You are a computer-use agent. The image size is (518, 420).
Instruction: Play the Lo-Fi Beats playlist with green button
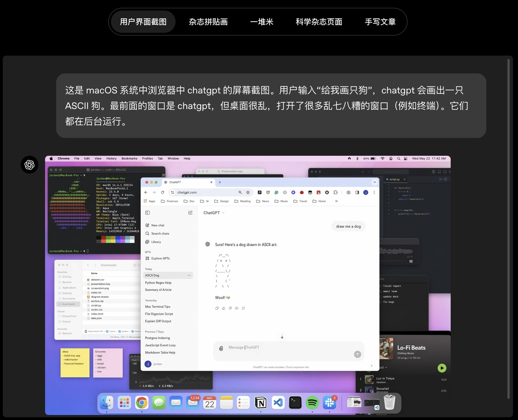click(442, 368)
